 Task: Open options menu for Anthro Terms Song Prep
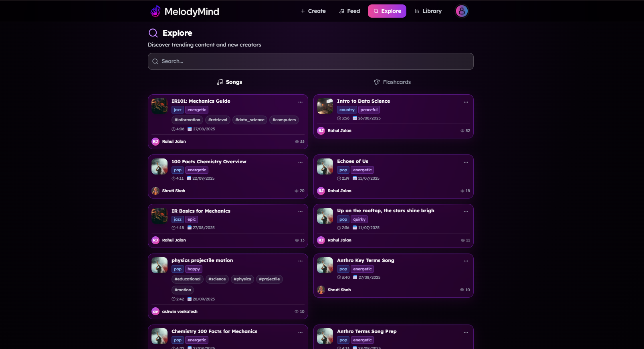(466, 333)
